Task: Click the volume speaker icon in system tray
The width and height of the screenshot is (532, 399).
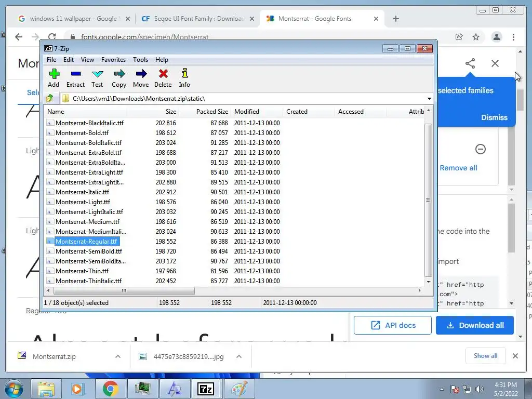Action: (480, 389)
